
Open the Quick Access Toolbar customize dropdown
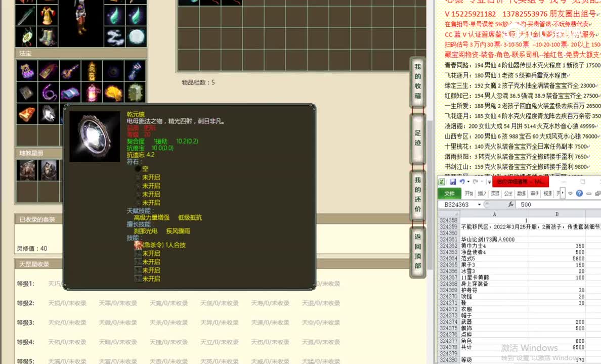click(489, 183)
